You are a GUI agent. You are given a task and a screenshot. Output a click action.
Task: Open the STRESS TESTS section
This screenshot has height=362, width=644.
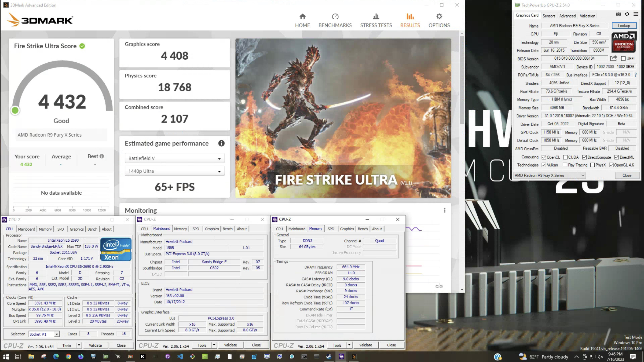376,21
